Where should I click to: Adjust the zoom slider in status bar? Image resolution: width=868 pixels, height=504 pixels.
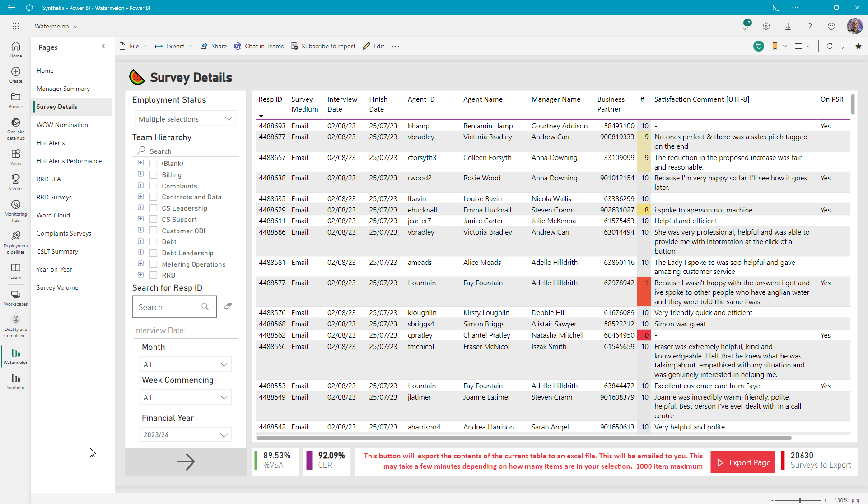tap(800, 500)
